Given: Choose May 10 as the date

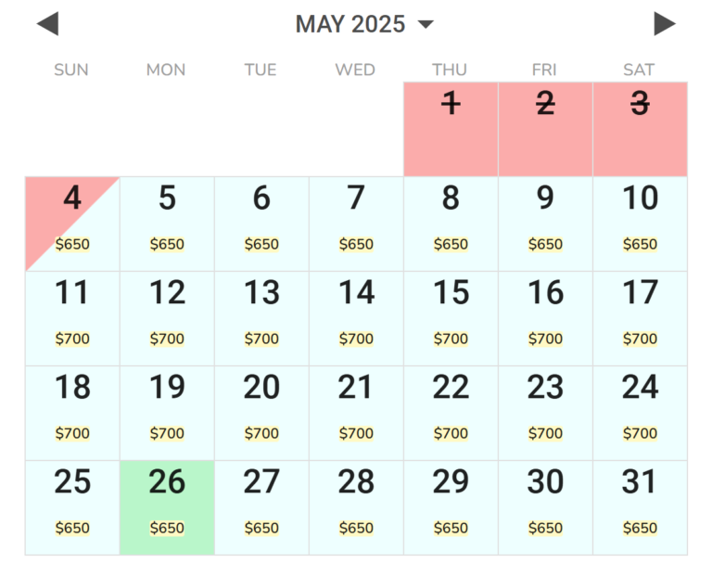Looking at the screenshot, I should [640, 223].
